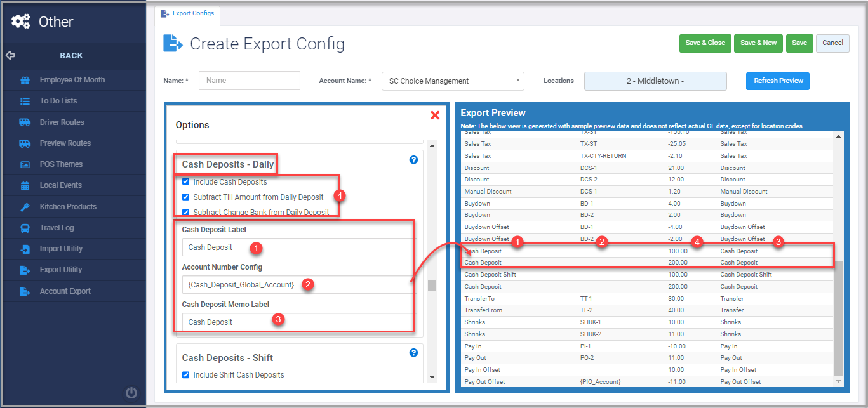868x408 pixels.
Task: Click Export Preview scrollbar thumb
Action: tap(838, 319)
